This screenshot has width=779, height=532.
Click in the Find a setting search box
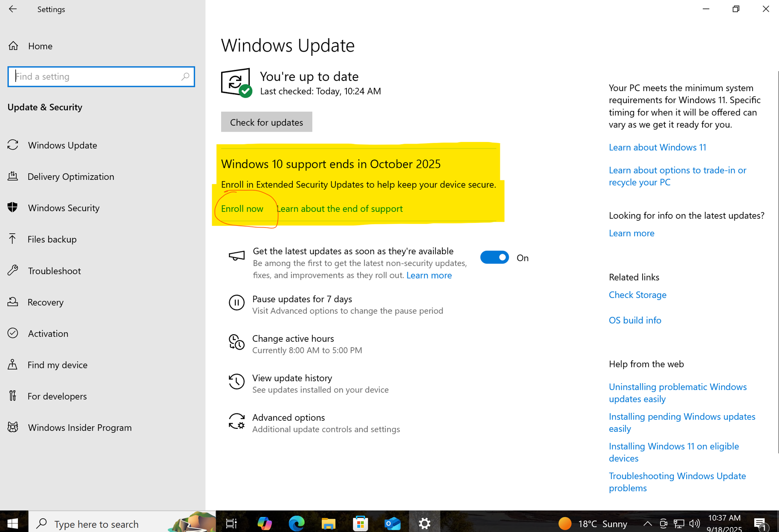click(101, 76)
